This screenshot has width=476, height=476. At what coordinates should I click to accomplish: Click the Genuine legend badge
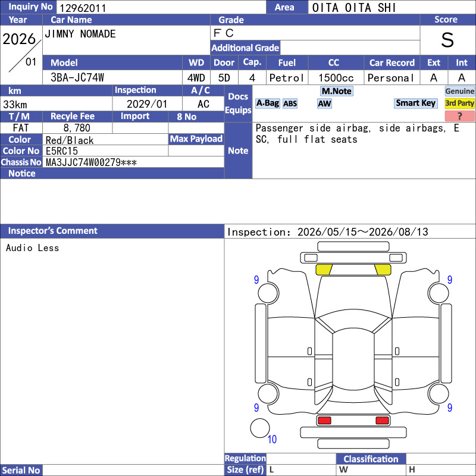pyautogui.click(x=459, y=91)
